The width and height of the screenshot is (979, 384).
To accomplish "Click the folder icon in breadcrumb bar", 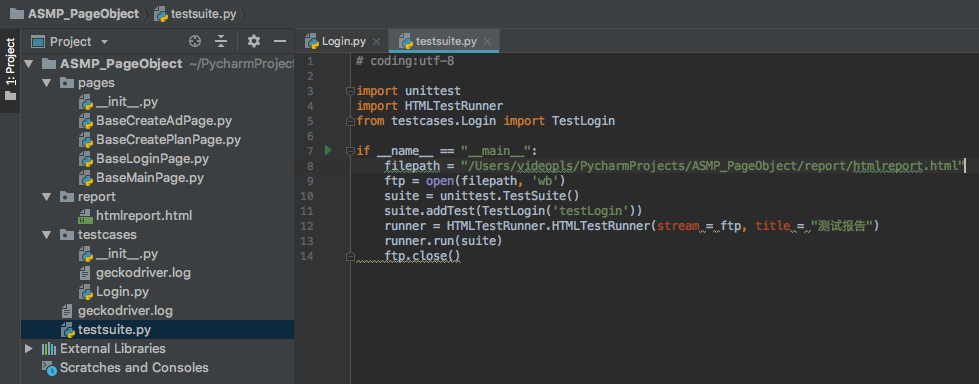I will pyautogui.click(x=16, y=14).
